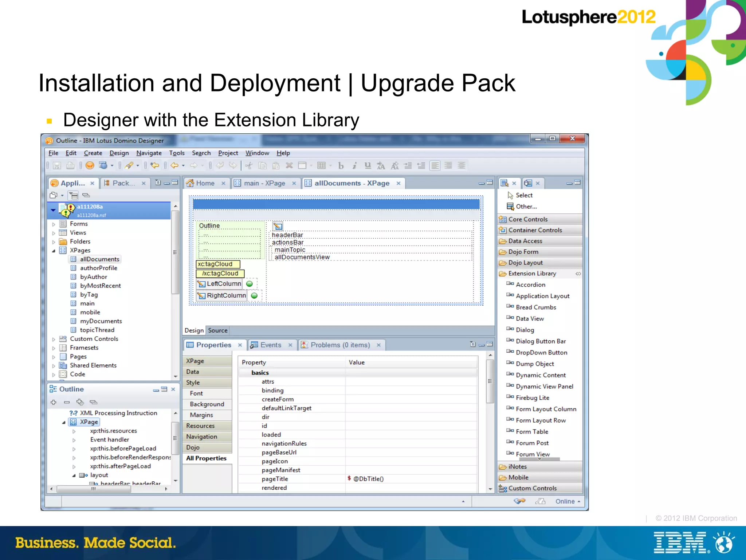Expand the Folders tree node
Screen dimensions: 746x560
coord(54,242)
